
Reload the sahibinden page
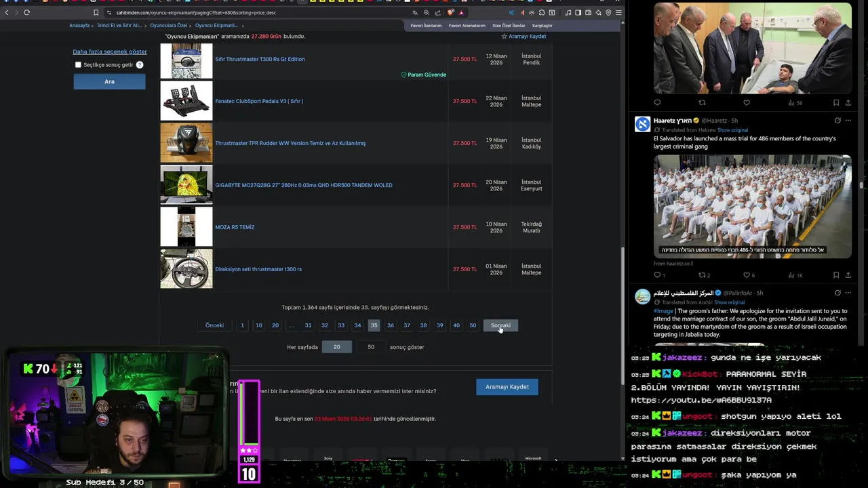tap(26, 12)
